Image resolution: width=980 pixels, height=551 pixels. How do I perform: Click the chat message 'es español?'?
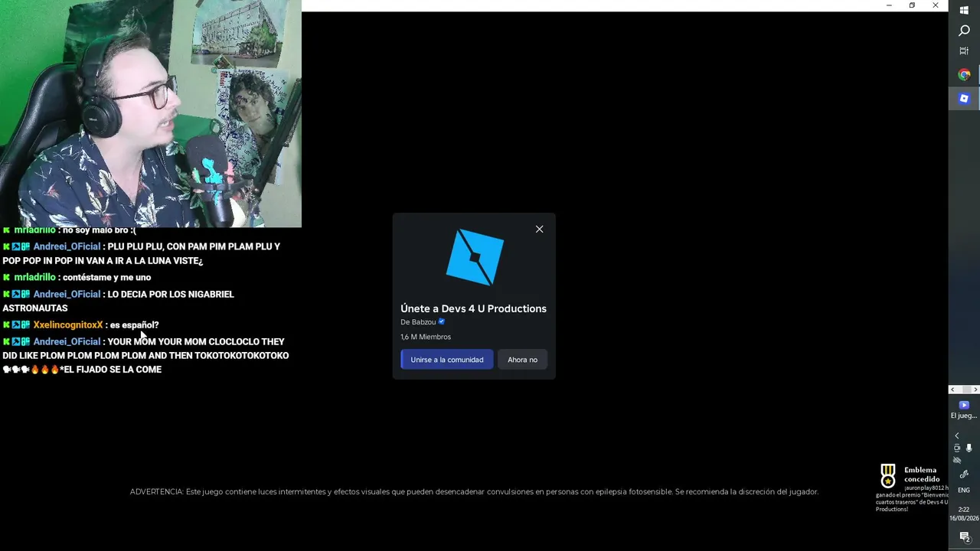(135, 325)
